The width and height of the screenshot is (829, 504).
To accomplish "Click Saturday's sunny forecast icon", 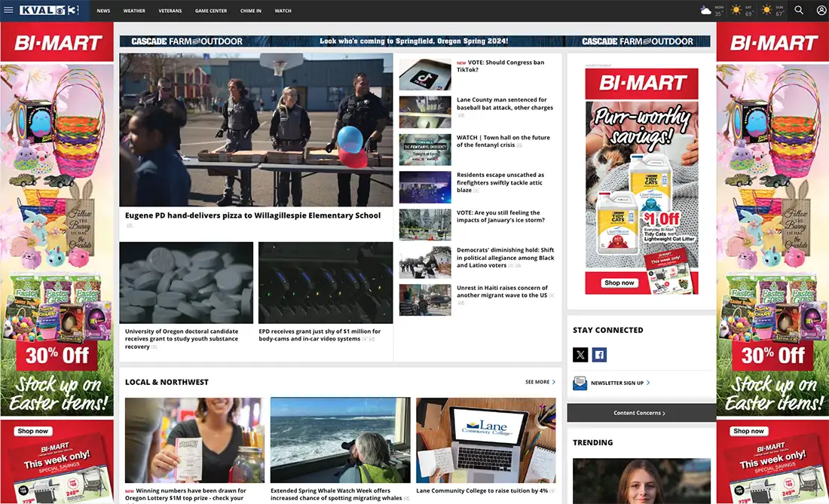I will [x=736, y=10].
